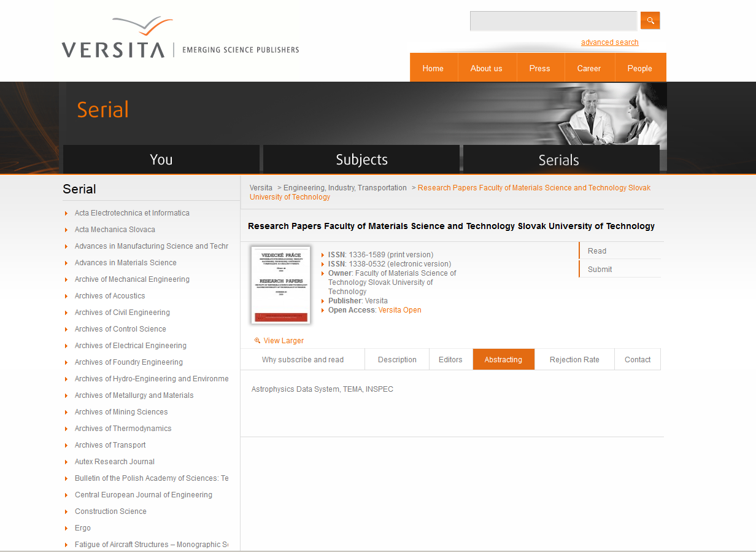Click Engineering, Industry, Transportation breadcrumb
The width and height of the screenshot is (756, 552).
tap(345, 188)
